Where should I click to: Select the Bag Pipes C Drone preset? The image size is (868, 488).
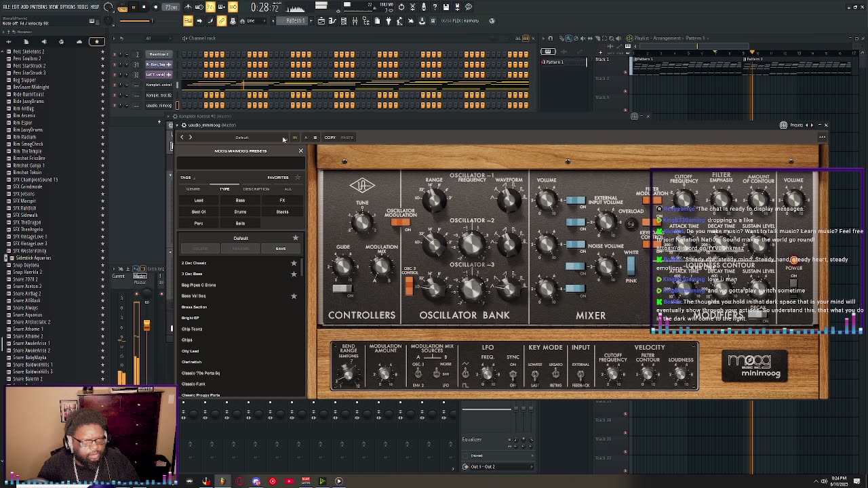[x=199, y=285]
